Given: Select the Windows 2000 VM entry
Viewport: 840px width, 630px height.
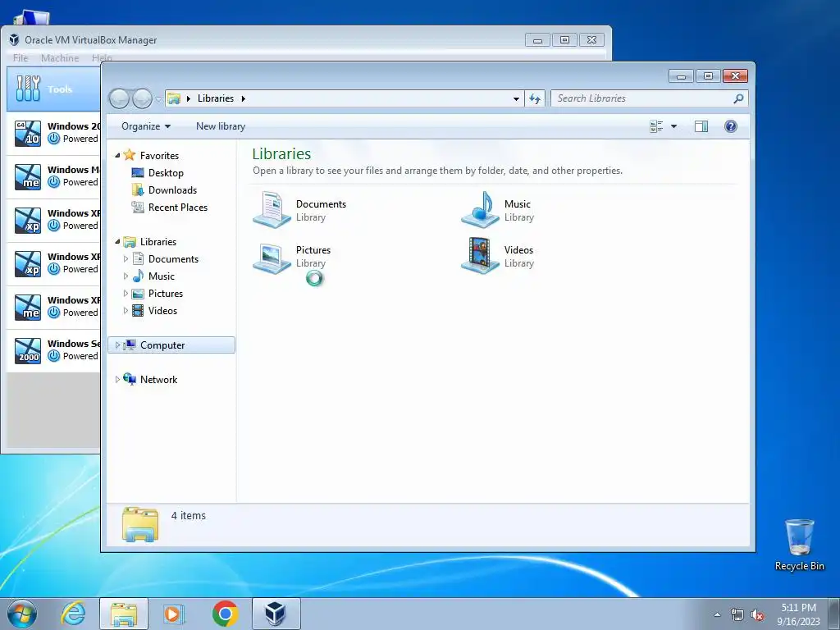Looking at the screenshot, I should point(53,350).
